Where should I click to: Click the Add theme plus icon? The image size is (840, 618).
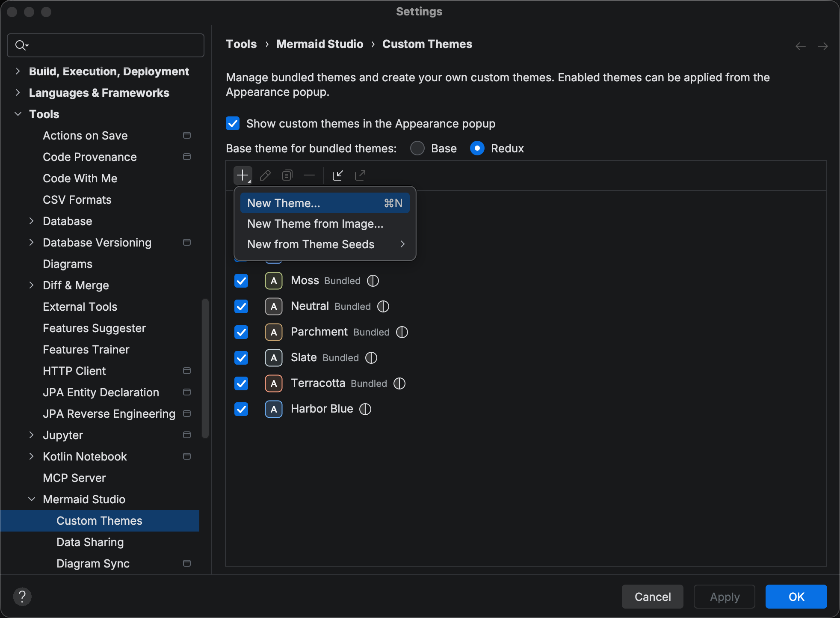(x=243, y=175)
